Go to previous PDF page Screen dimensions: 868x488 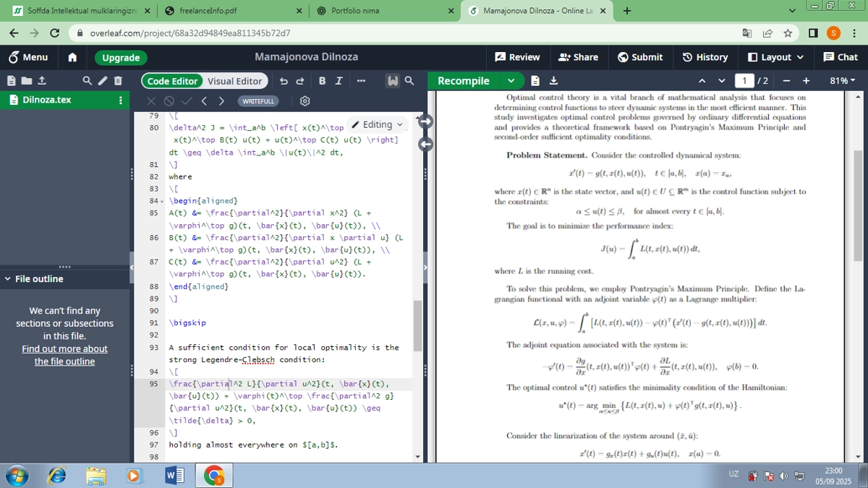coord(702,81)
